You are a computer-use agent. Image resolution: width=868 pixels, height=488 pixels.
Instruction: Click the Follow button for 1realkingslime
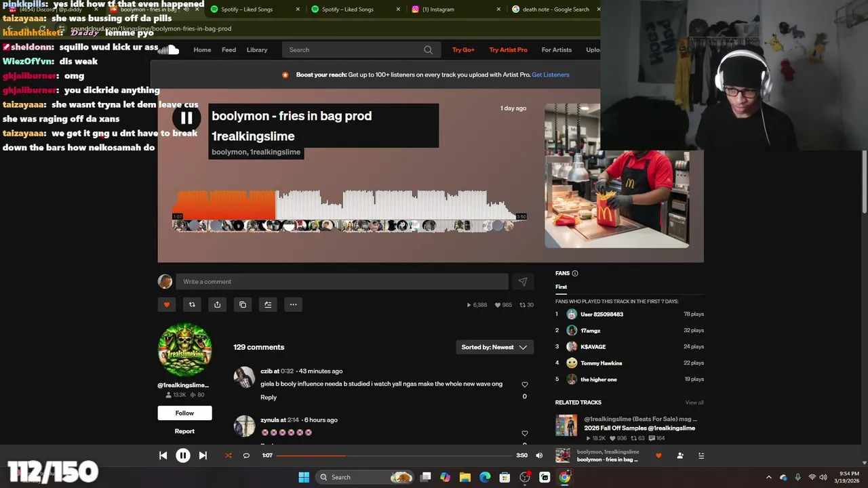[x=184, y=413]
